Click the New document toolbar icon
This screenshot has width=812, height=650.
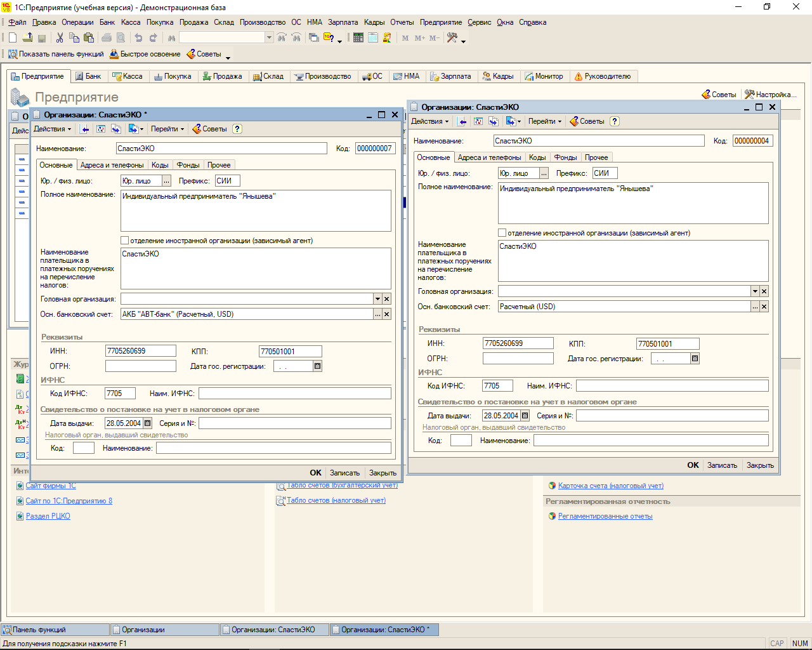pos(13,38)
